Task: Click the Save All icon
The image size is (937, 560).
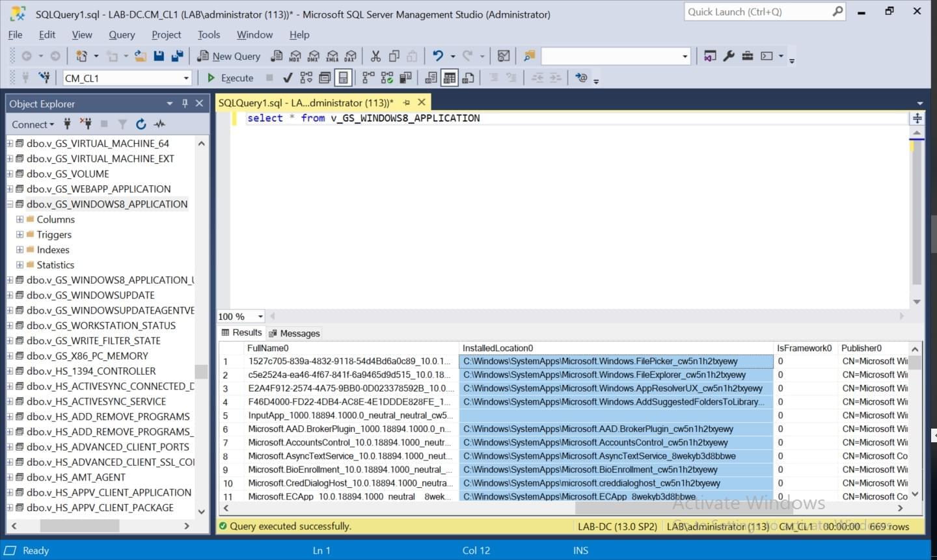Action: pos(177,57)
